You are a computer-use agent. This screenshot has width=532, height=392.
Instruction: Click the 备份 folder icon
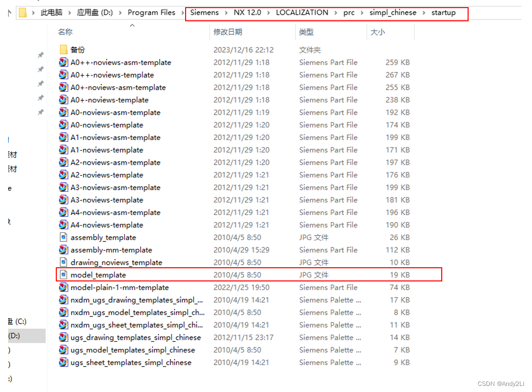(63, 50)
